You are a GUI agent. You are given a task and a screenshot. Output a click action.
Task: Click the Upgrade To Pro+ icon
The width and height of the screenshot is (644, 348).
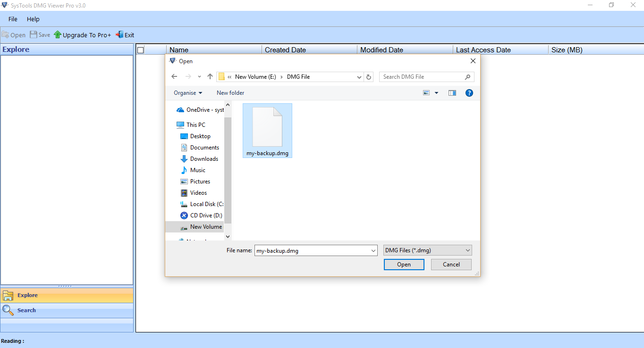pos(57,34)
